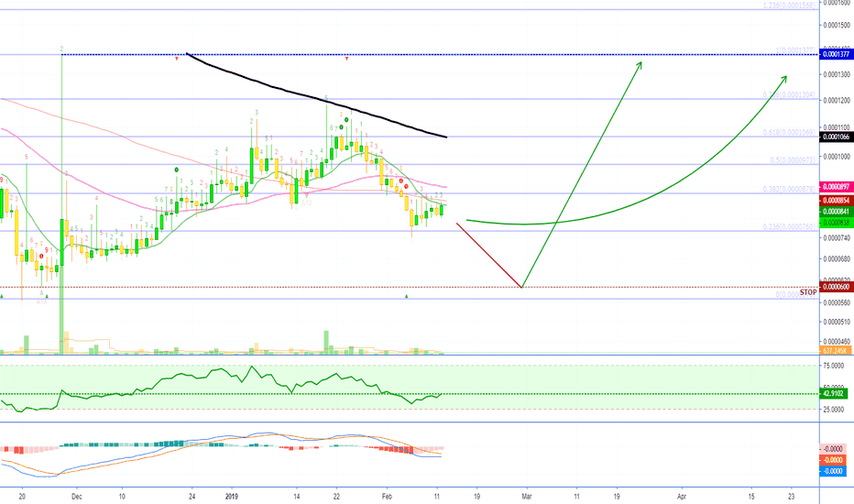The width and height of the screenshot is (854, 504).
Task: Click the 0.0000740 price axis label
Action: point(837,238)
